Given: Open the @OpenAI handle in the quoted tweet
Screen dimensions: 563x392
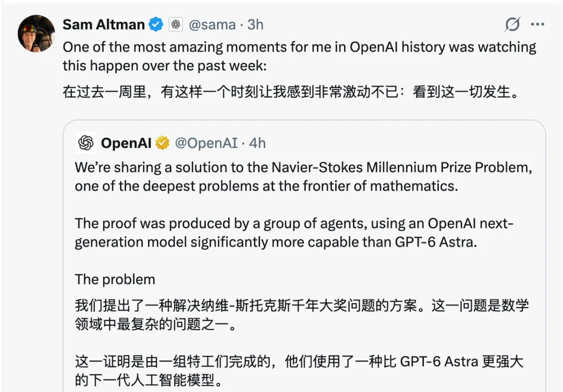Looking at the screenshot, I should click(206, 143).
